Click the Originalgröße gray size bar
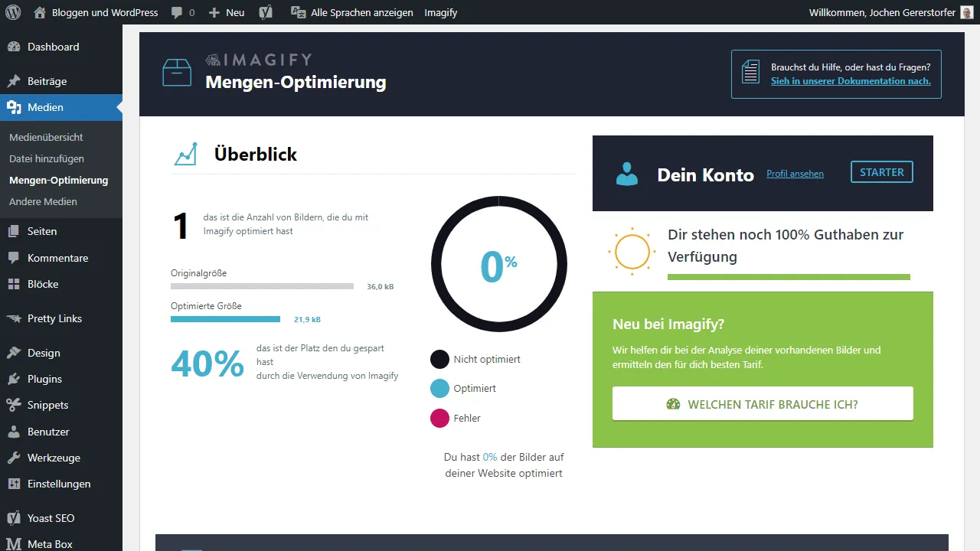This screenshot has width=980, height=551. tap(262, 286)
